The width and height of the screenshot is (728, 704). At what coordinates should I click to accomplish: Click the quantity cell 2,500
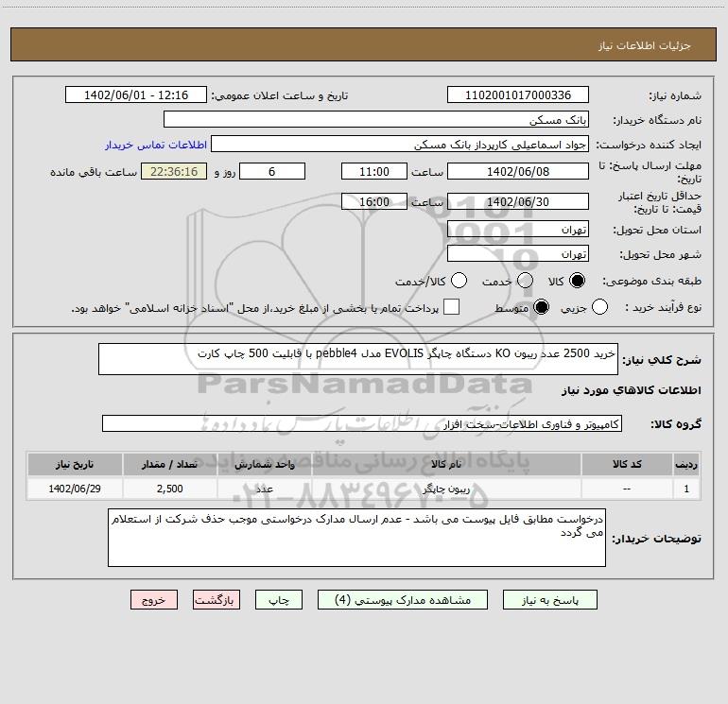[x=170, y=489]
